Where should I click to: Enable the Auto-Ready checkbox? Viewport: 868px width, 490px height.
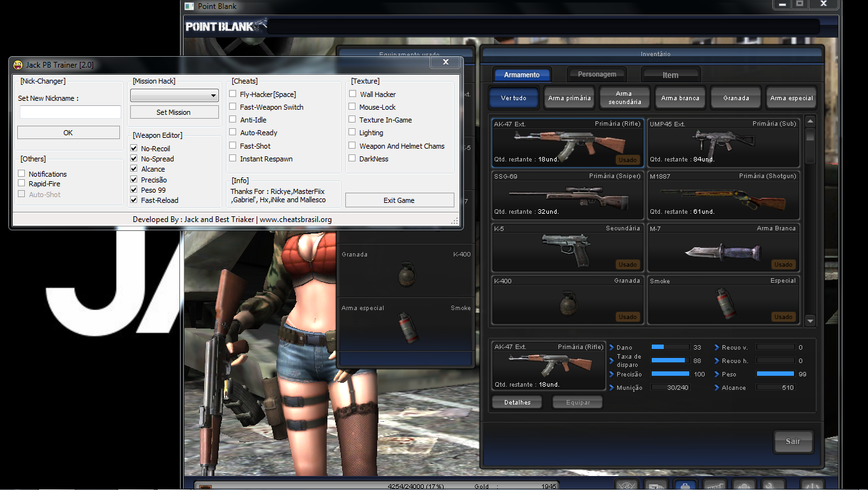(x=233, y=132)
